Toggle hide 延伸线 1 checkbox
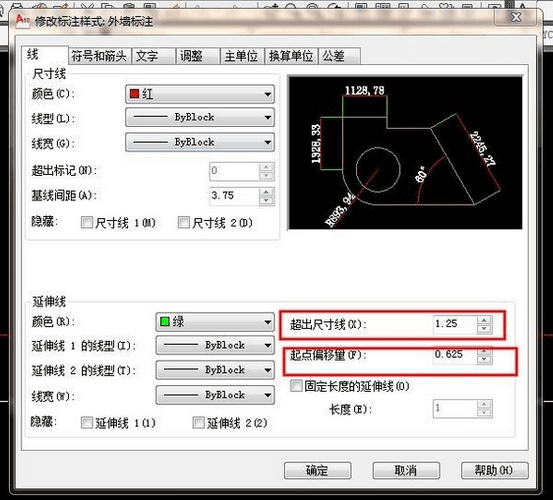Viewport: 553px width, 500px height. [x=86, y=423]
